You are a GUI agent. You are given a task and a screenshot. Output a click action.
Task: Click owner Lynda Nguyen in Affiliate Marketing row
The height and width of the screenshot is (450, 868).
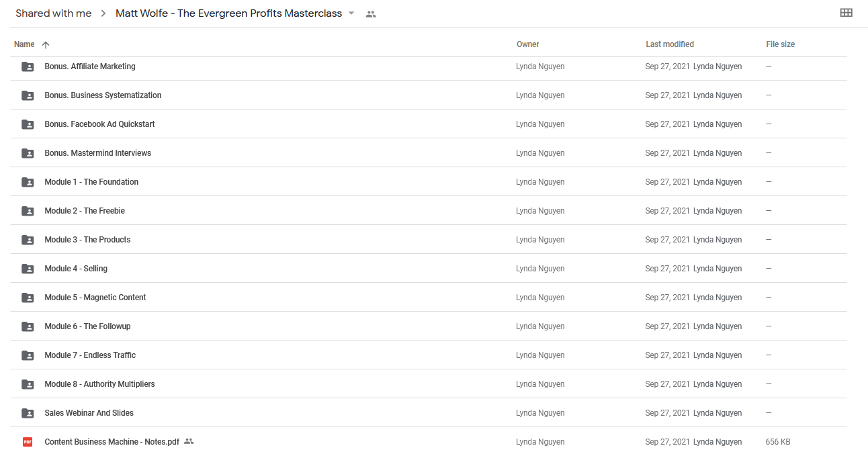tap(540, 66)
